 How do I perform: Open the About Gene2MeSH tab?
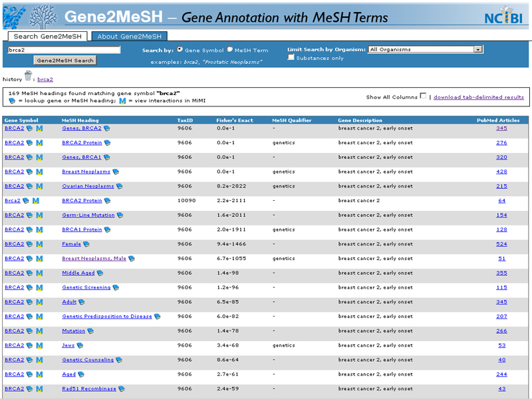click(x=130, y=37)
